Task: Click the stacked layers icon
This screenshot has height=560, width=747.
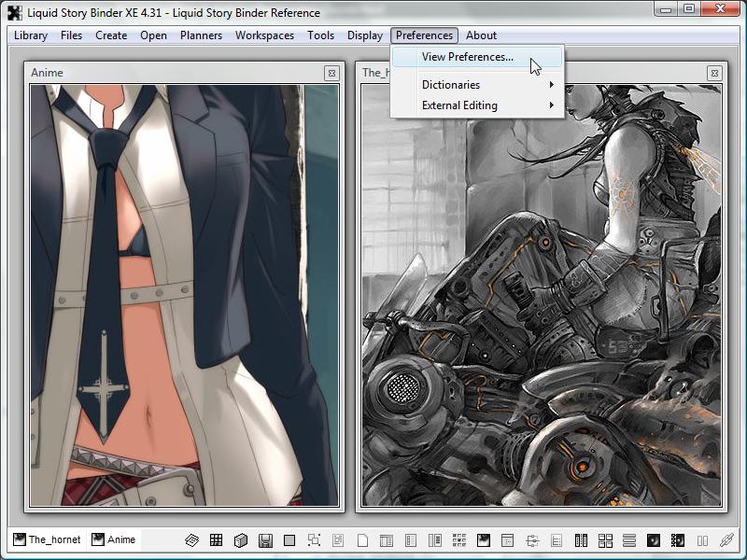Action: (x=192, y=540)
